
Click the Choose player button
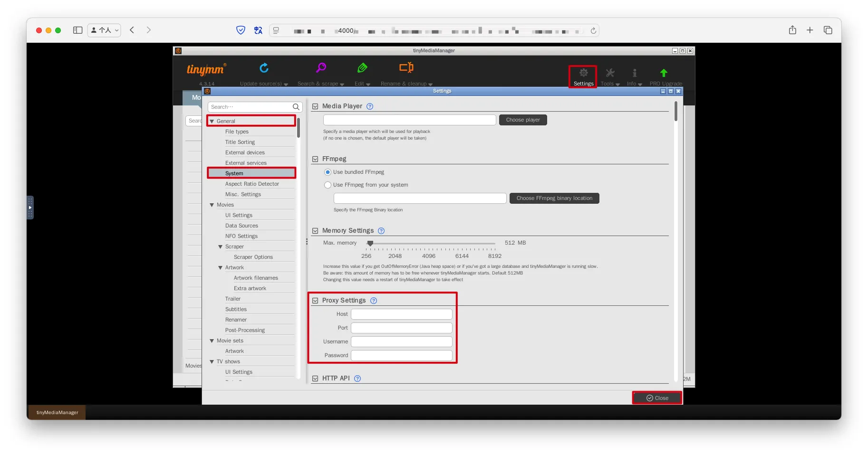pos(523,120)
